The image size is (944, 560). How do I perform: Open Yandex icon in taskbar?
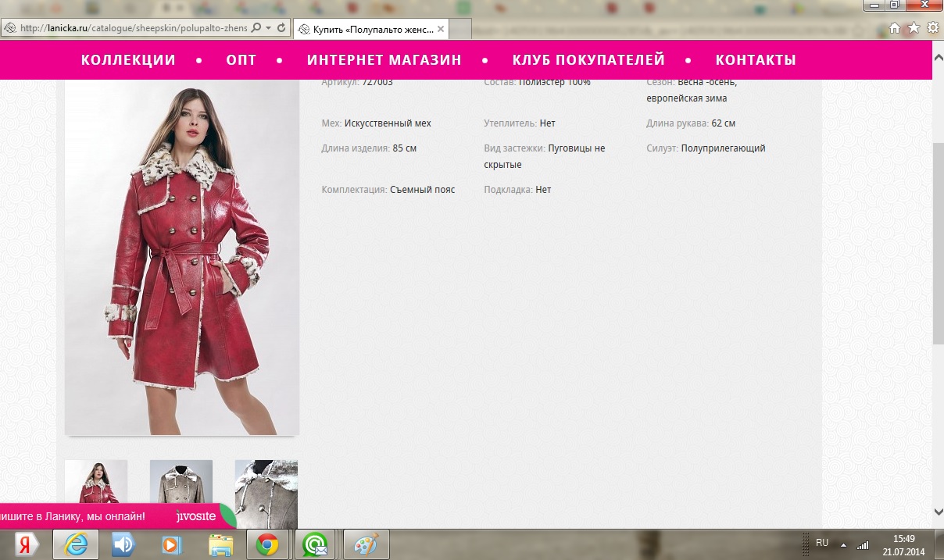pyautogui.click(x=27, y=544)
